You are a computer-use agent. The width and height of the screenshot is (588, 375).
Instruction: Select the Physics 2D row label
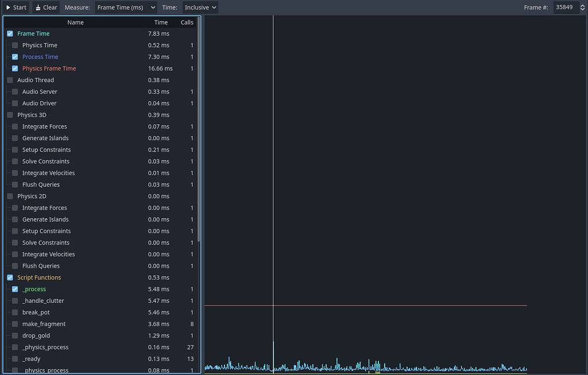(x=32, y=196)
